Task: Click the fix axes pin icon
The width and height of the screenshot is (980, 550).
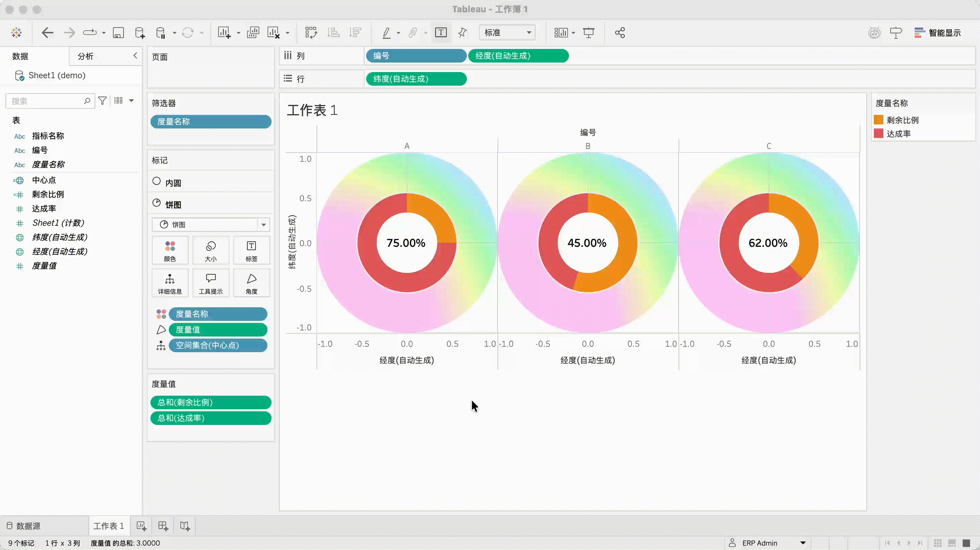Action: pyautogui.click(x=462, y=33)
